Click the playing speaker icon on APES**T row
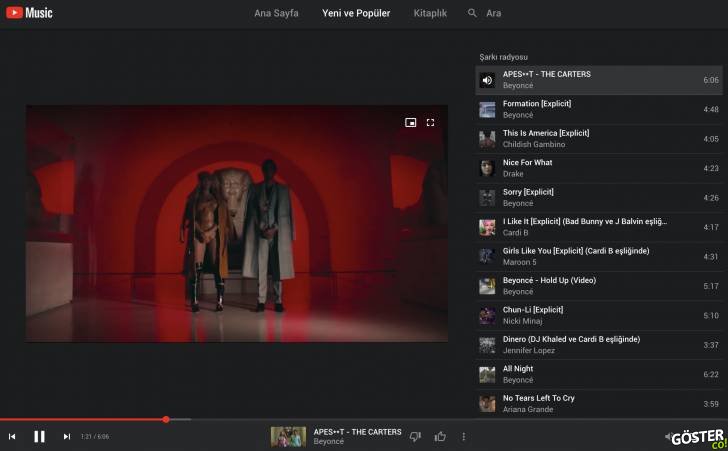728x451 pixels. 487,80
